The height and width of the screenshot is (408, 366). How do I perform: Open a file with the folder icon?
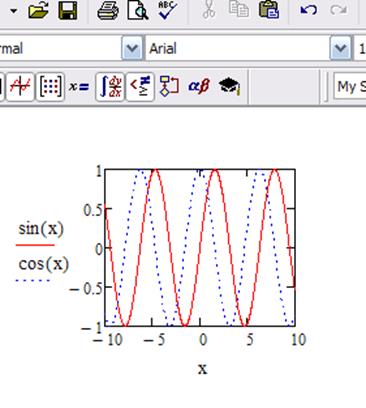pos(38,10)
